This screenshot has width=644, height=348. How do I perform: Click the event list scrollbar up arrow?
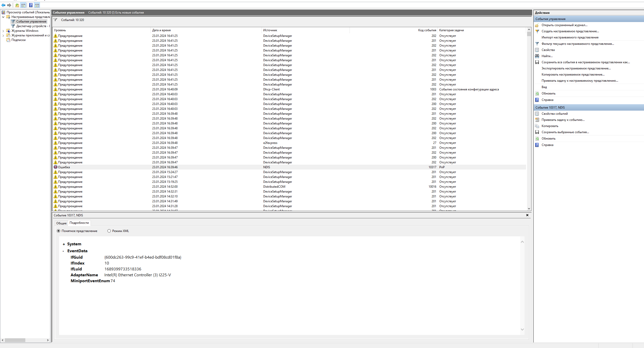pyautogui.click(x=529, y=30)
